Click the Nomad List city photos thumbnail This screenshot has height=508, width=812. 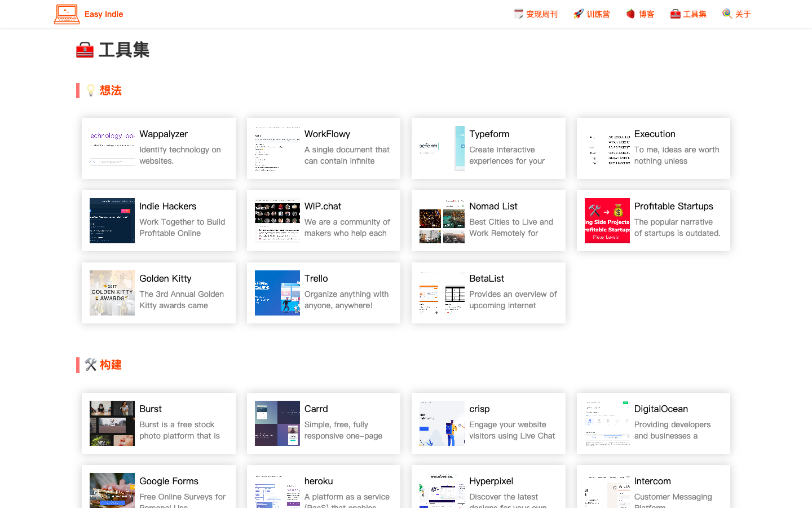coord(442,221)
